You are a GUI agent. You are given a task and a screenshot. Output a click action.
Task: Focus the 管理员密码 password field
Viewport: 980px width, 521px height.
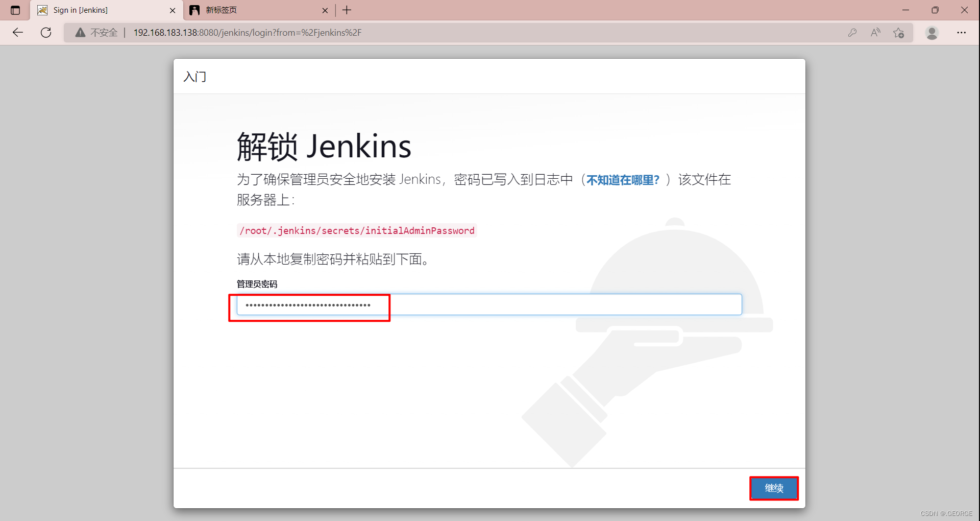click(489, 304)
